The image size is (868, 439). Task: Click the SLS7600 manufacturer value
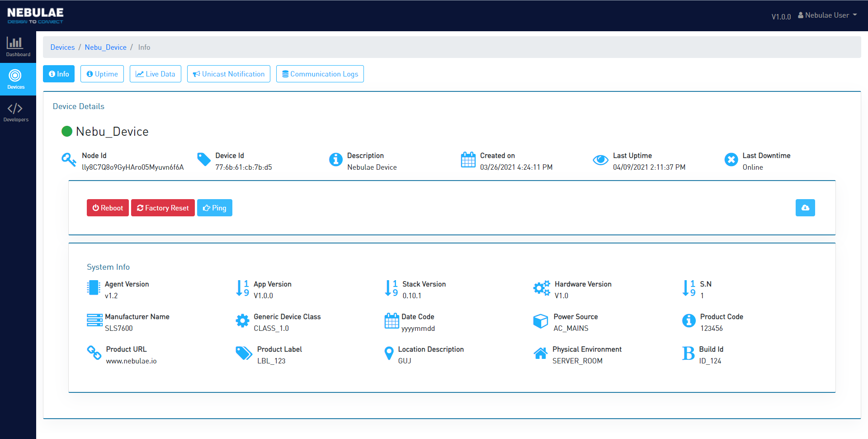[x=119, y=328]
